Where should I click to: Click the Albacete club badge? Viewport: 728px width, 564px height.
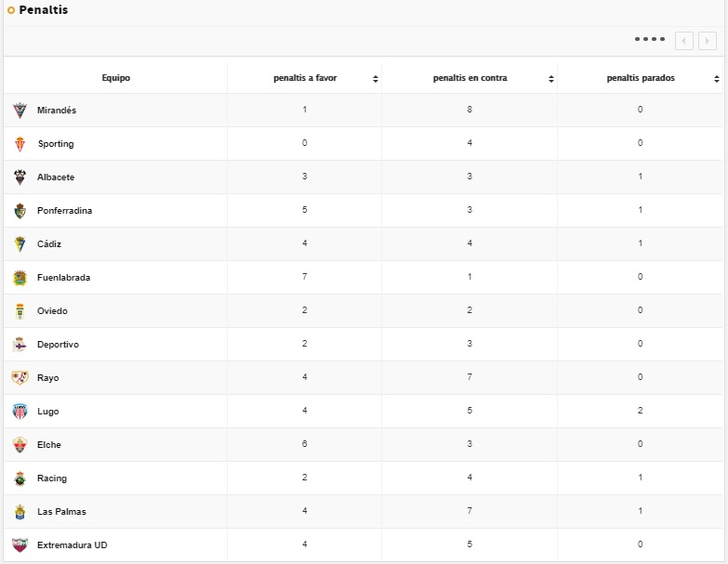tap(20, 177)
